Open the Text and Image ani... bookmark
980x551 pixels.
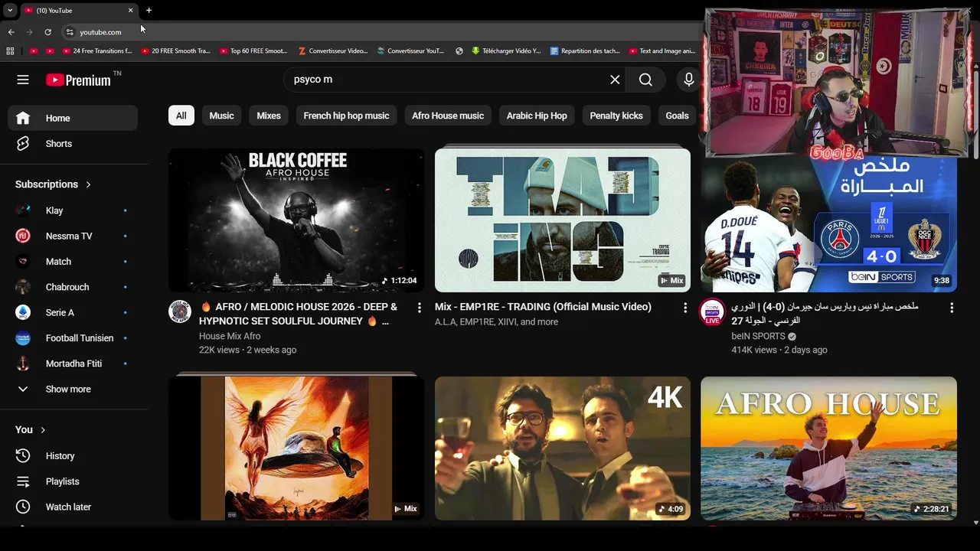662,51
